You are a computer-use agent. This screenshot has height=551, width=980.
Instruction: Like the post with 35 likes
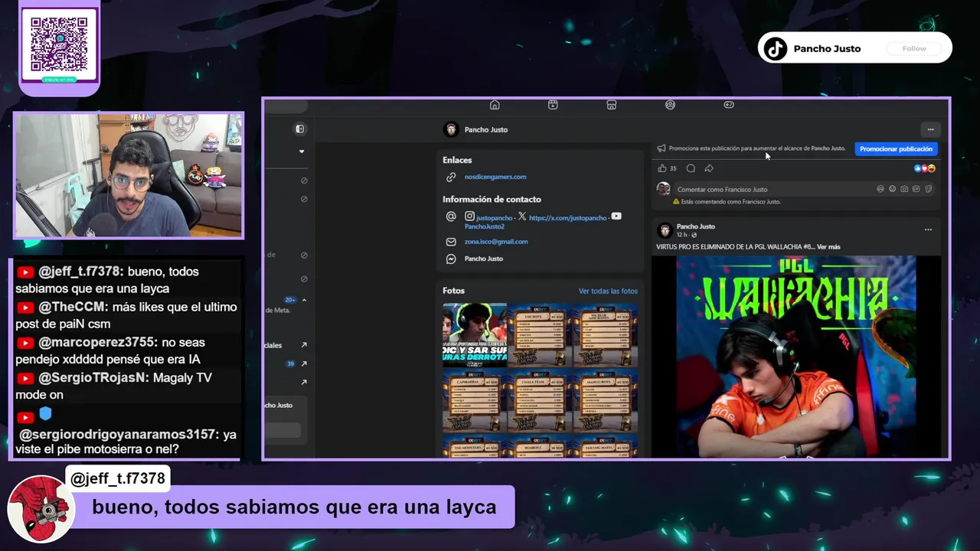[x=662, y=168]
